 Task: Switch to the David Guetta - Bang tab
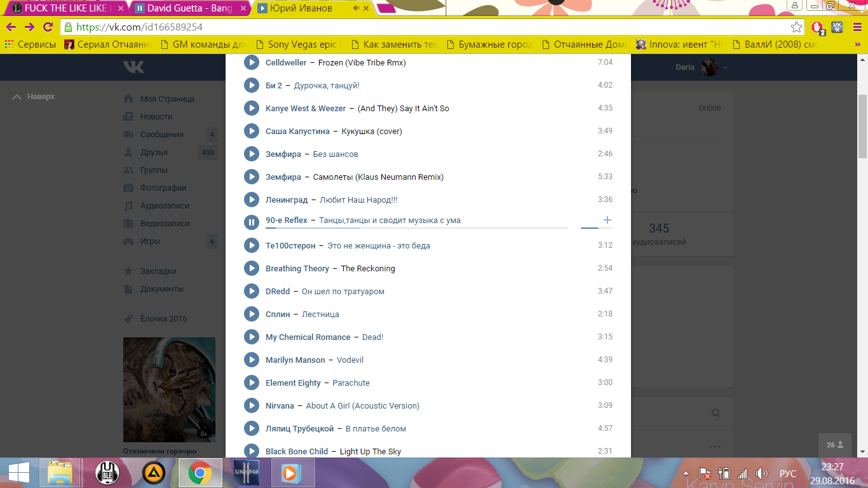[189, 8]
